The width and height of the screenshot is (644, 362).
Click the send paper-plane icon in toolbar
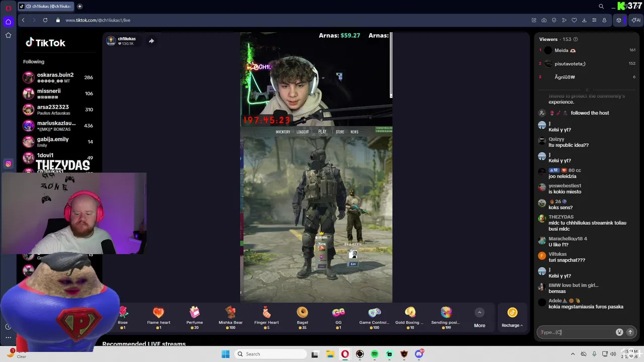tap(564, 20)
